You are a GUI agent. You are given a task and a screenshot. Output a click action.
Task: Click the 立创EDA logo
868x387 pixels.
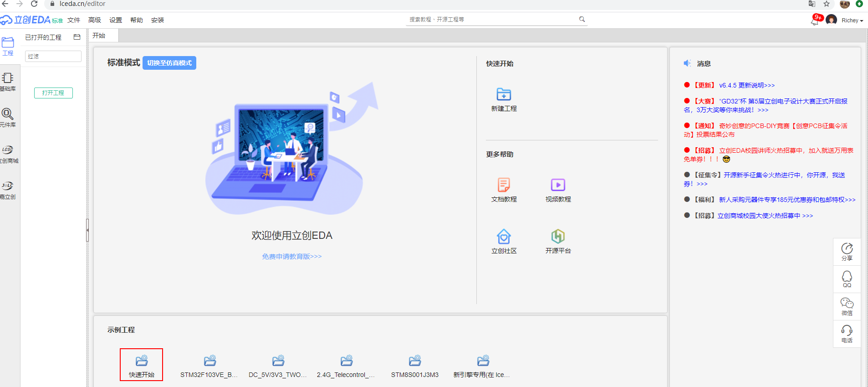[x=31, y=20]
